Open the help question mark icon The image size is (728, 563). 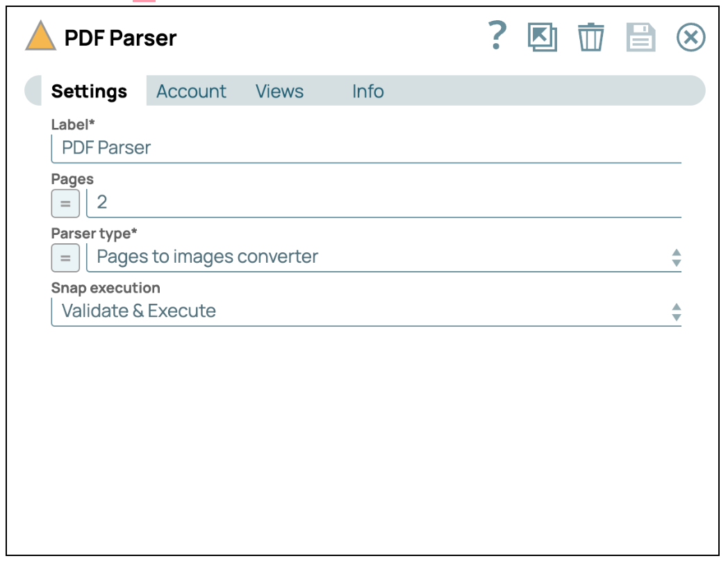point(497,35)
